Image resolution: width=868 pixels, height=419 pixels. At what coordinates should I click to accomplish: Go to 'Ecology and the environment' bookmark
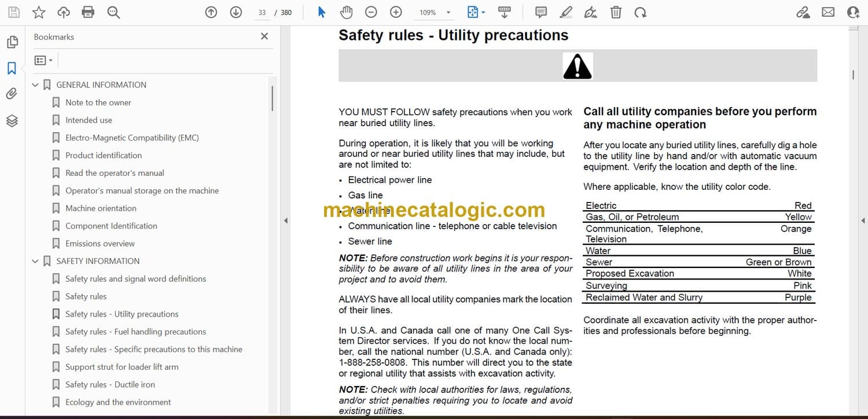[118, 402]
